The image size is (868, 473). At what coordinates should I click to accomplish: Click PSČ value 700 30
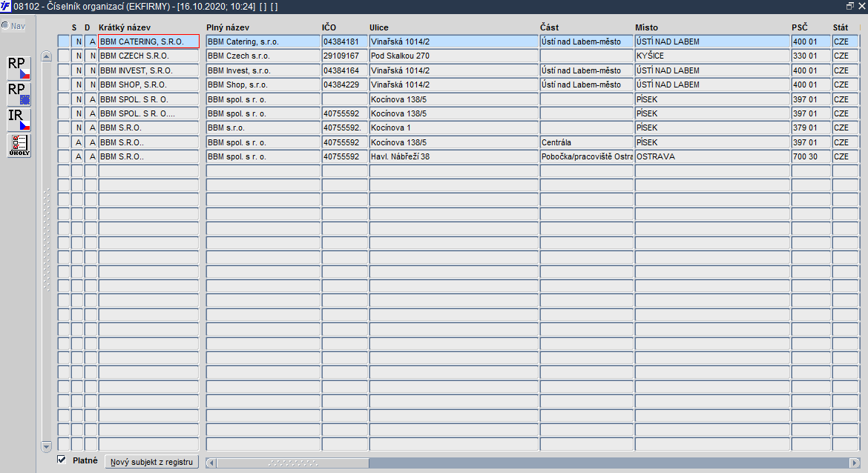[x=811, y=156]
